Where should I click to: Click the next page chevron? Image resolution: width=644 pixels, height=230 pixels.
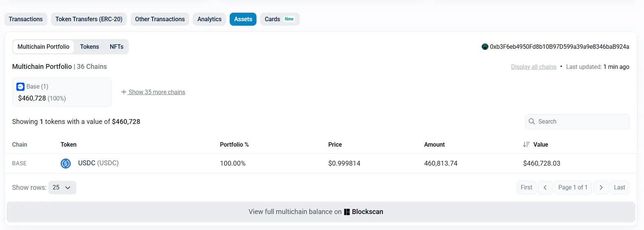pyautogui.click(x=601, y=188)
